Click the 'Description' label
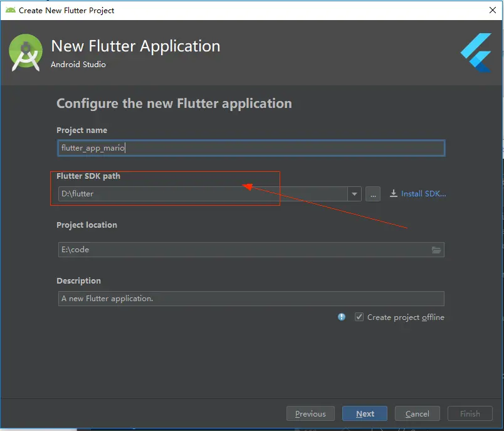The height and width of the screenshot is (431, 504). [79, 281]
